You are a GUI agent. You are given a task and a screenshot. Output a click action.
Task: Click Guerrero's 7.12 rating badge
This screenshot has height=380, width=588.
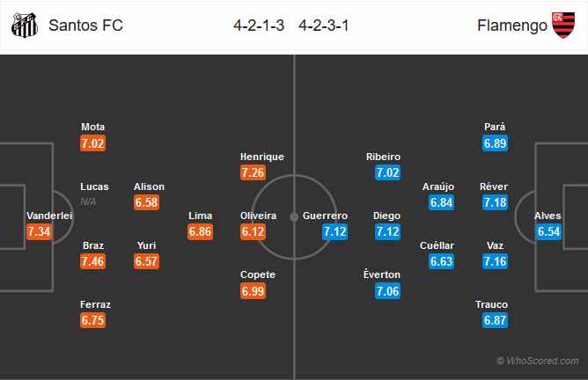(x=334, y=231)
